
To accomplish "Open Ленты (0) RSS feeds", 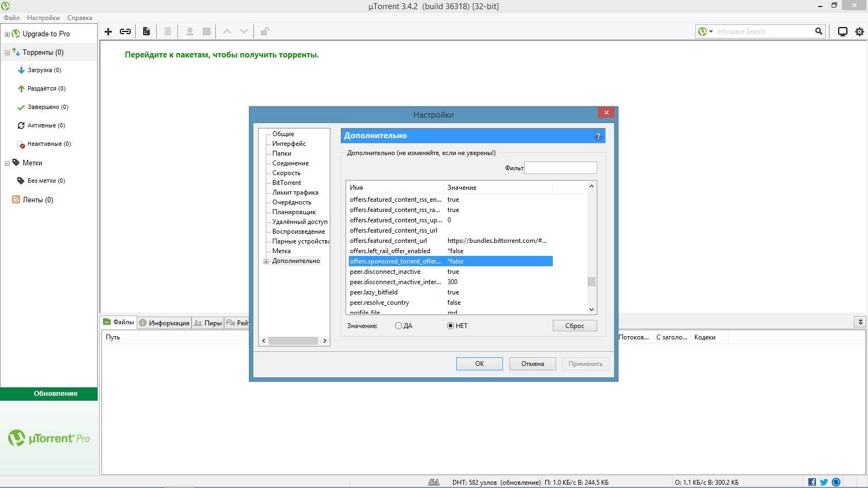I will [x=38, y=200].
